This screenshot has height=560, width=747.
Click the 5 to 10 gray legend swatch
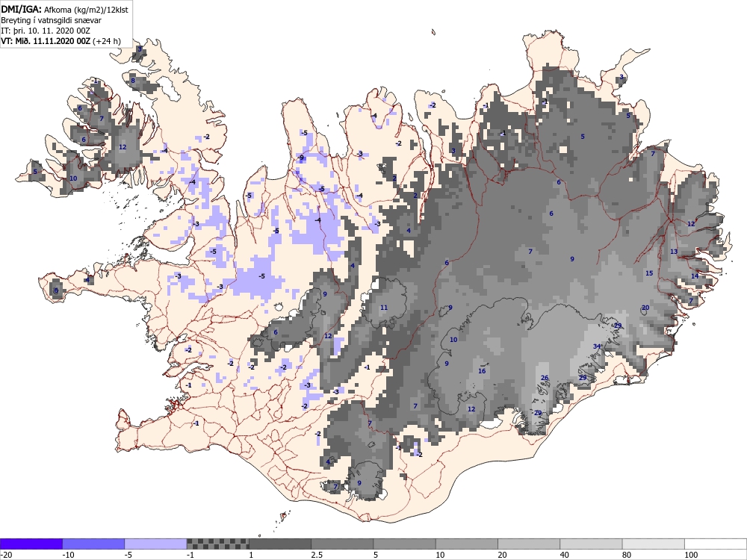point(404,544)
